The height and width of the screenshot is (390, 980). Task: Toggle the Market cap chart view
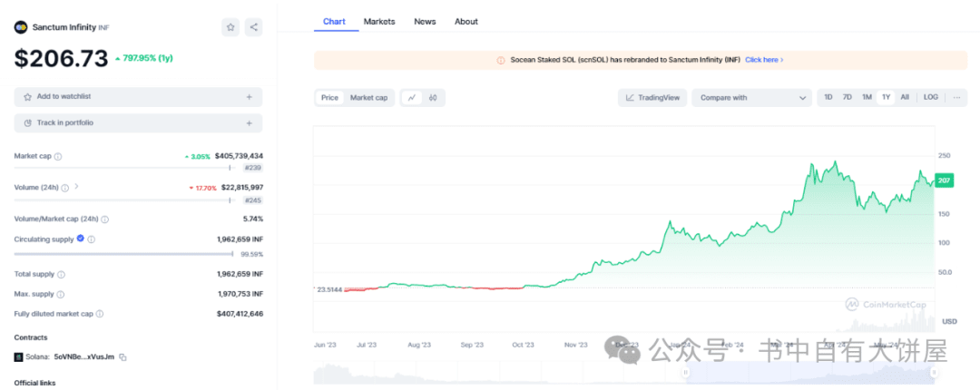click(x=368, y=98)
